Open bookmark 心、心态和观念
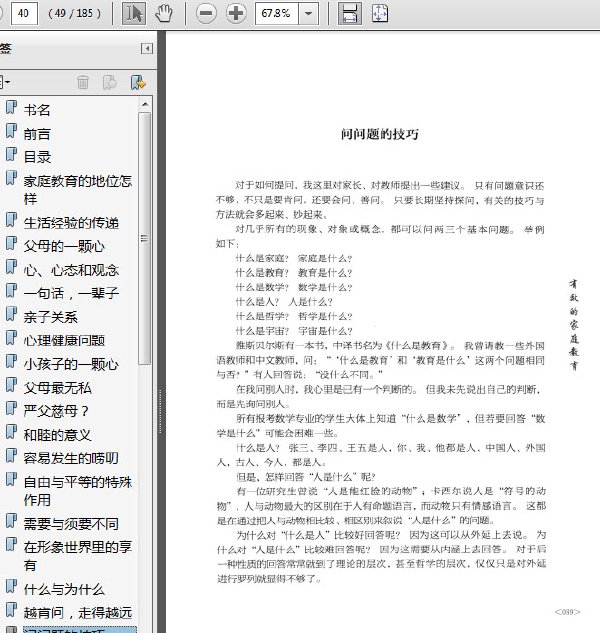600x633 pixels. (x=71, y=270)
